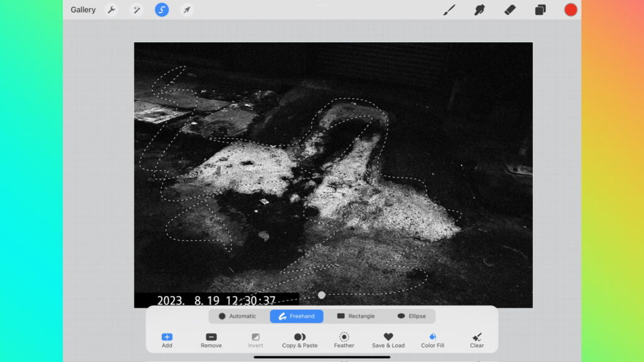
Task: Open Save & Load selections
Action: click(388, 340)
